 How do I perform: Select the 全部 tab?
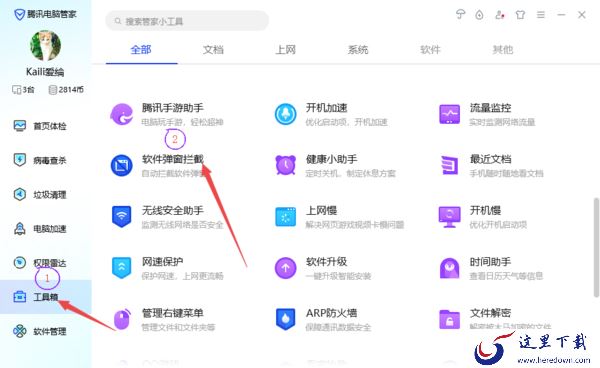(x=141, y=49)
